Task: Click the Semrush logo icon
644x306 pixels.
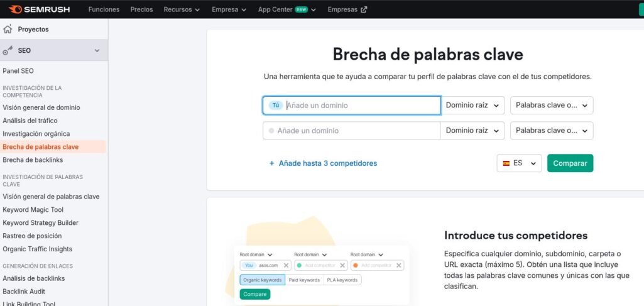Action: click(x=14, y=9)
